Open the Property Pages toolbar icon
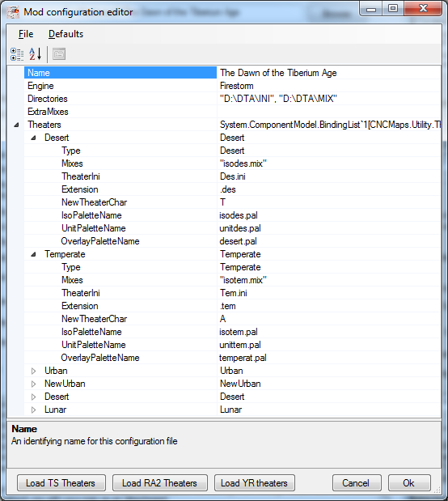The image size is (448, 501). click(x=59, y=54)
